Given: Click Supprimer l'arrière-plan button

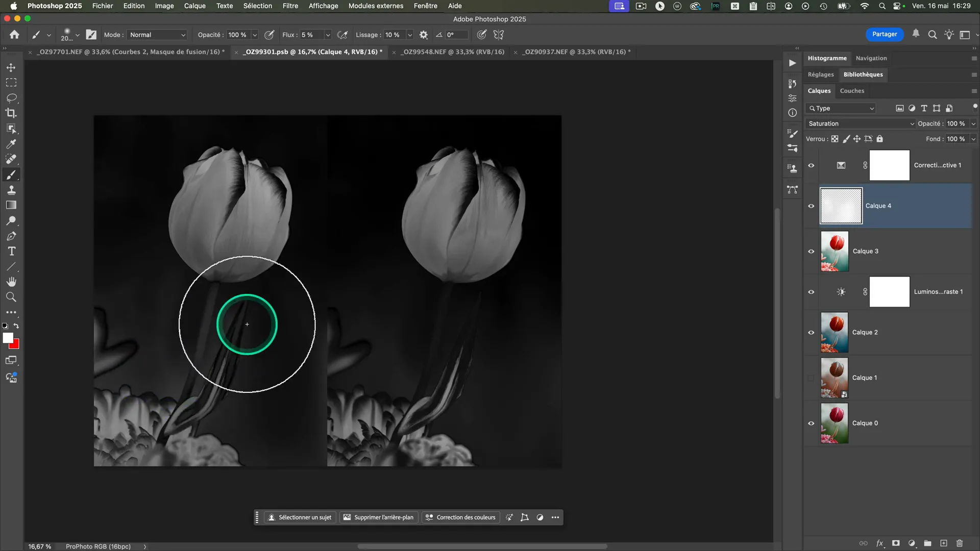Looking at the screenshot, I should pyautogui.click(x=379, y=517).
